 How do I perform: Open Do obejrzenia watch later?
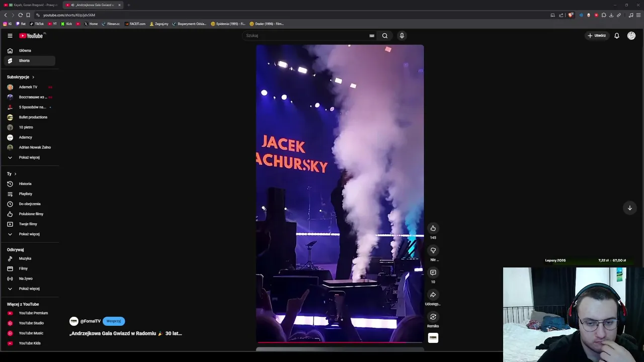30,204
